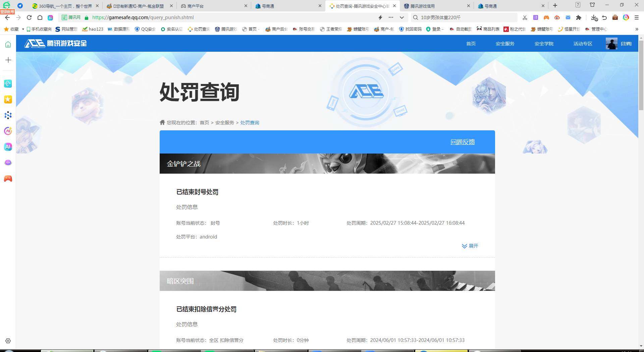
Task: Click the 金铲铲之战 game banner
Action: pyautogui.click(x=327, y=164)
